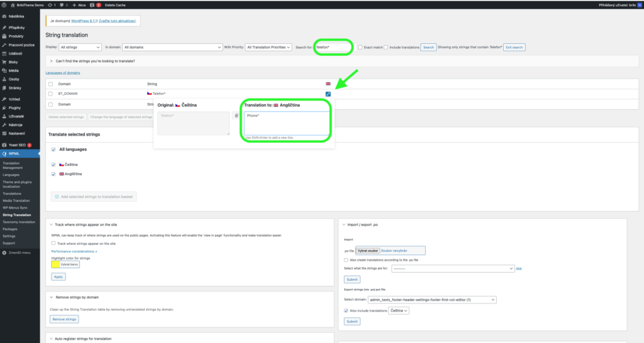The width and height of the screenshot is (644, 343).
Task: Enable the Exact match checkbox
Action: click(359, 47)
